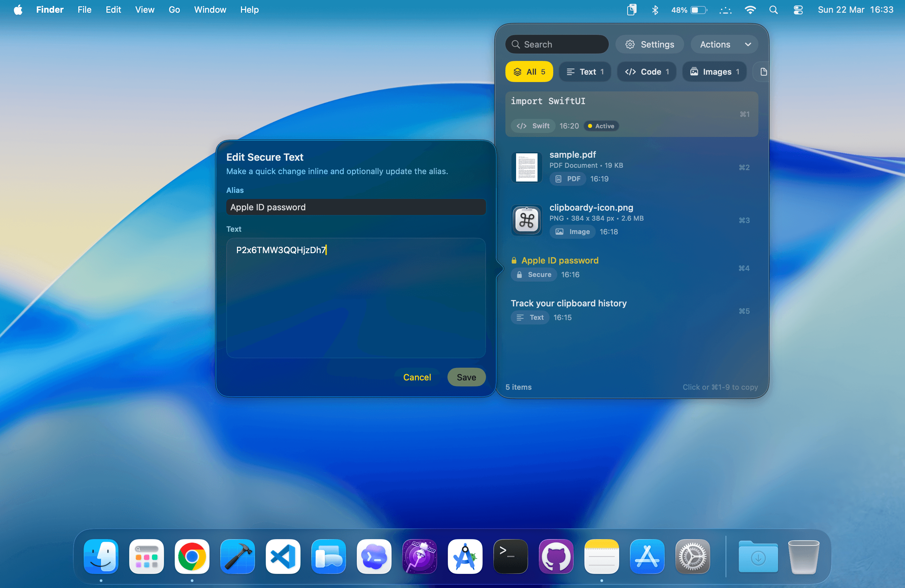This screenshot has height=588, width=905.
Task: Open Settings with the gear icon
Action: coord(649,44)
